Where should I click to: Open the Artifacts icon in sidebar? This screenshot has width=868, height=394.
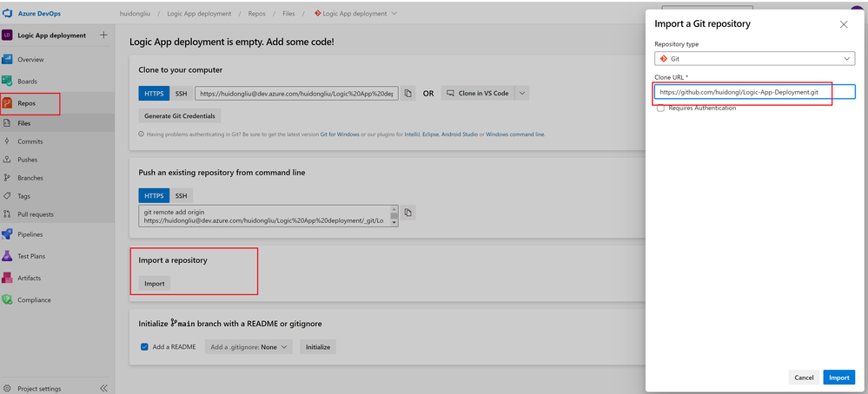coord(7,278)
